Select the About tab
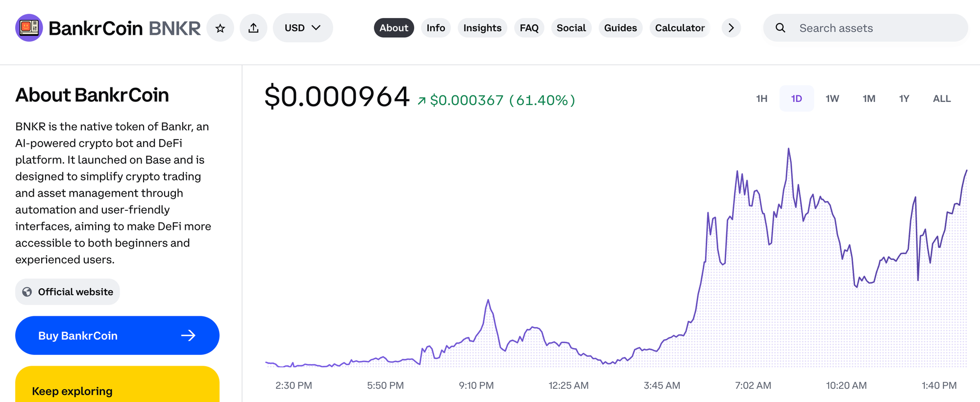The image size is (980, 402). 394,28
